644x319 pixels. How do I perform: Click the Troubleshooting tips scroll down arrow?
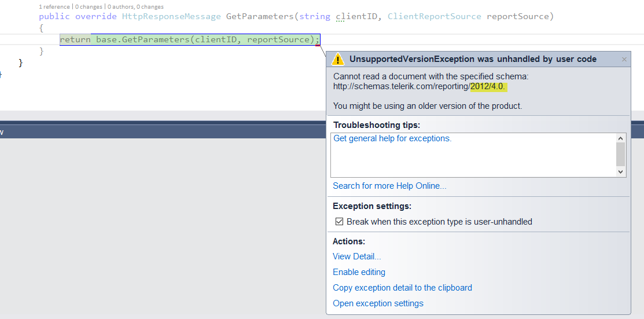(x=621, y=172)
